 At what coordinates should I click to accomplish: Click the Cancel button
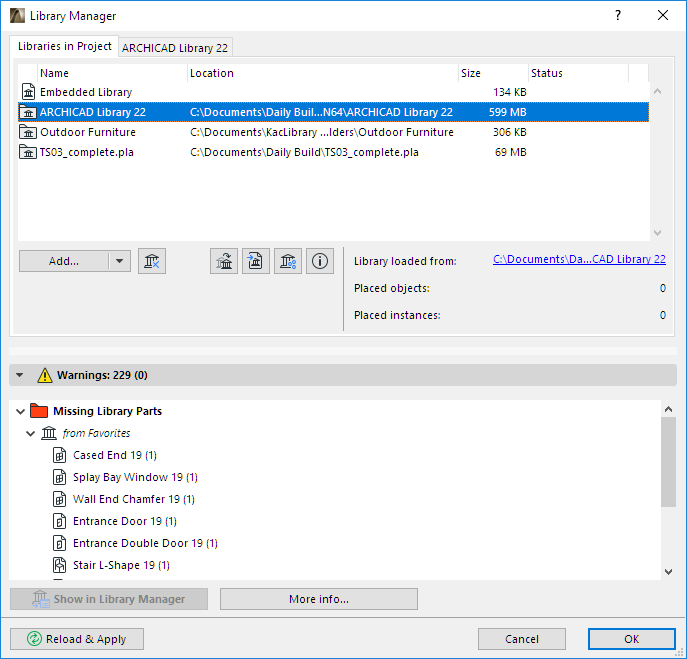point(522,639)
